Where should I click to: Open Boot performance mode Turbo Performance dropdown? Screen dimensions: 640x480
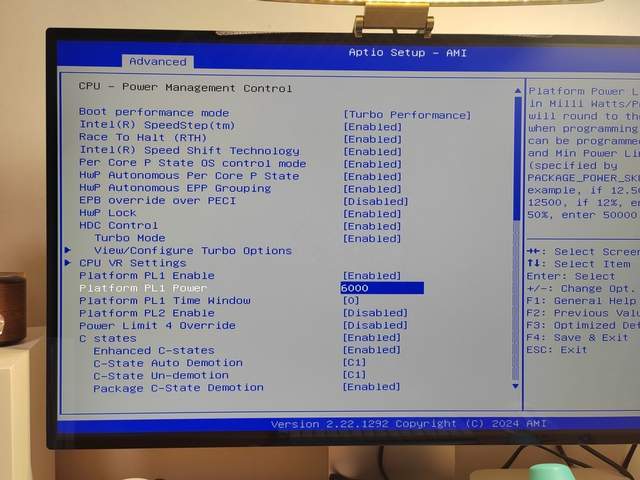[406, 114]
